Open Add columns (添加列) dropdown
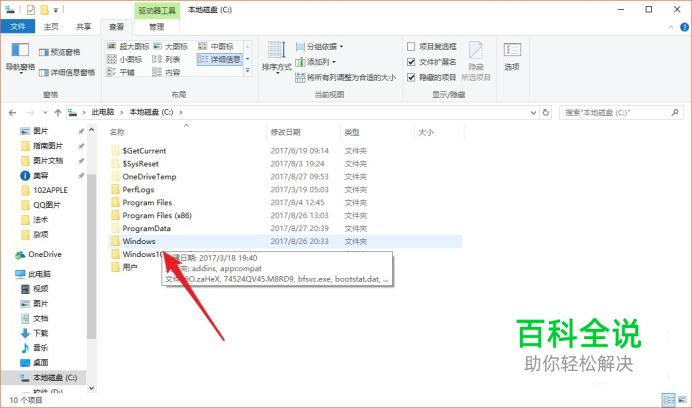 click(x=316, y=62)
